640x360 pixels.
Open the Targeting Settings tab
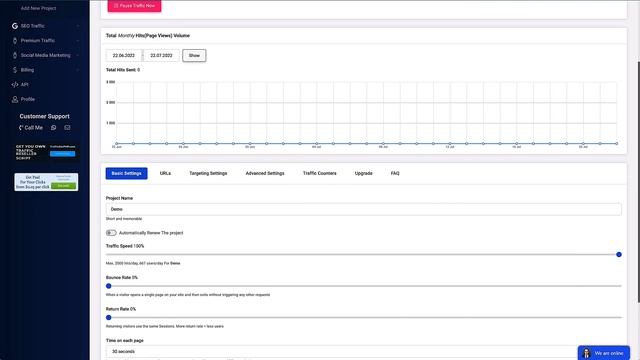pos(208,173)
